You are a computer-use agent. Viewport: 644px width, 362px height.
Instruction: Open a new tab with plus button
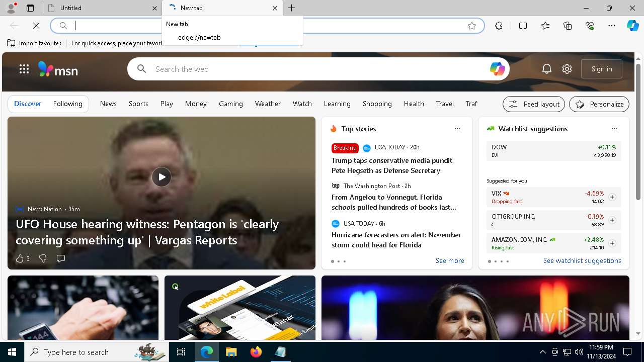291,8
